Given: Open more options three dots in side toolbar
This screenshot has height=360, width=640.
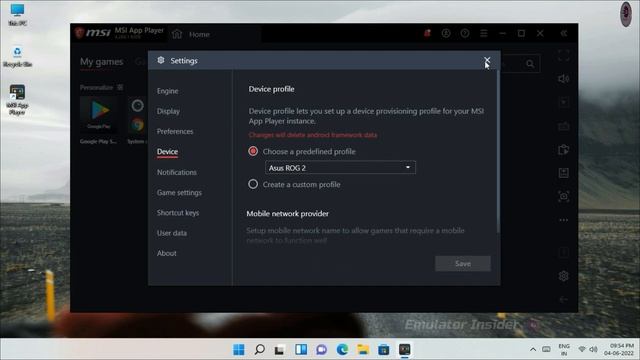Looking at the screenshot, I should 564,220.
